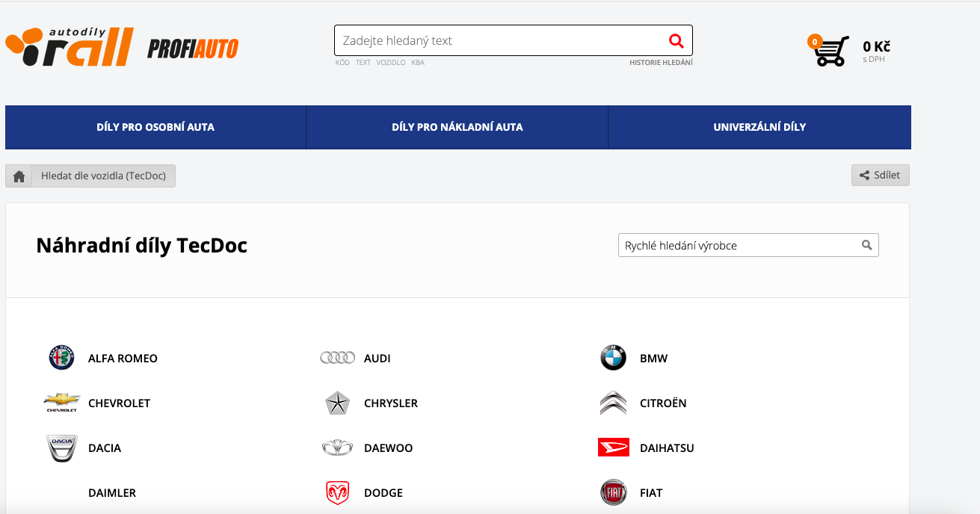Select AUDI manufacturer name
980x514 pixels.
click(x=377, y=359)
